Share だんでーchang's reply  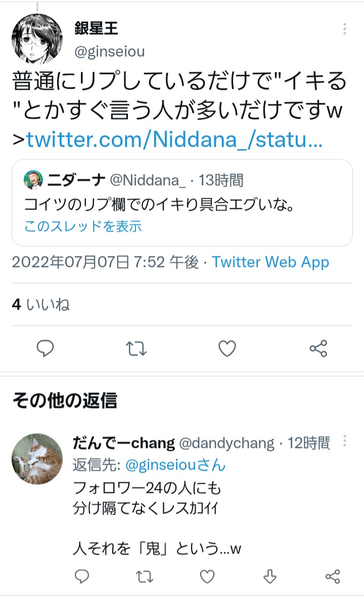tap(332, 576)
